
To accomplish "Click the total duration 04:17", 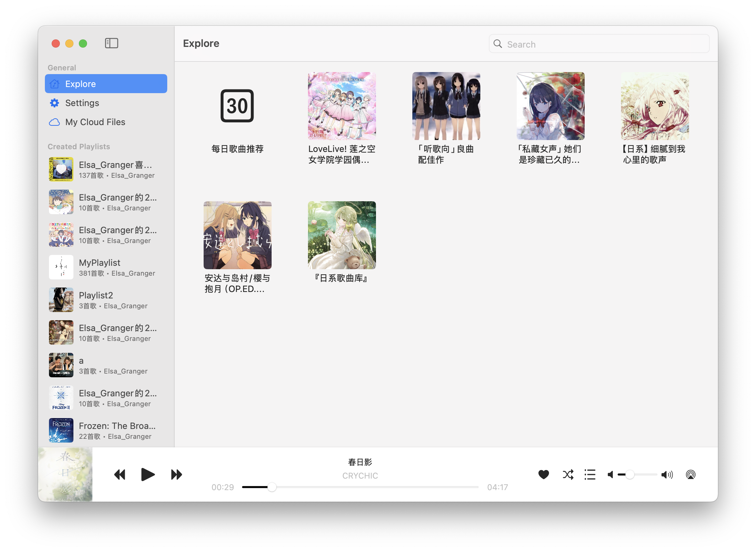I will 497,487.
